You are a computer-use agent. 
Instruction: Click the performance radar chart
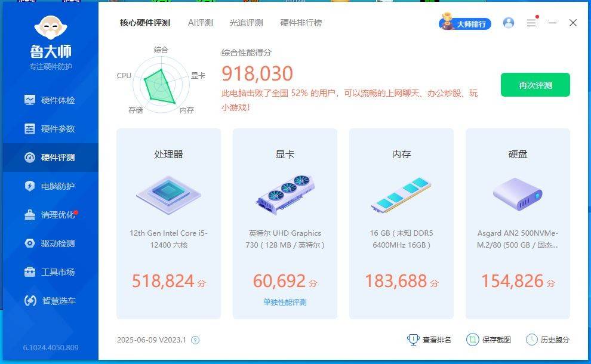[x=161, y=86]
